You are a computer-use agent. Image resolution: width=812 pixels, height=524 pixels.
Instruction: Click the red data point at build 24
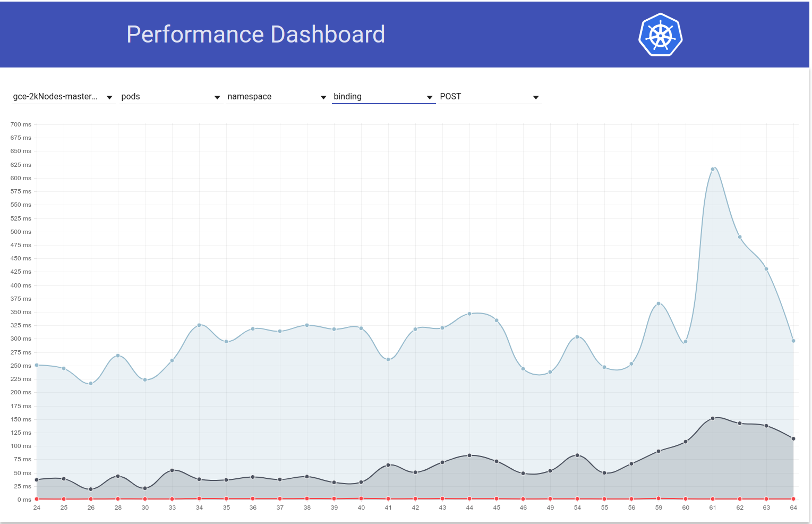pos(37,499)
